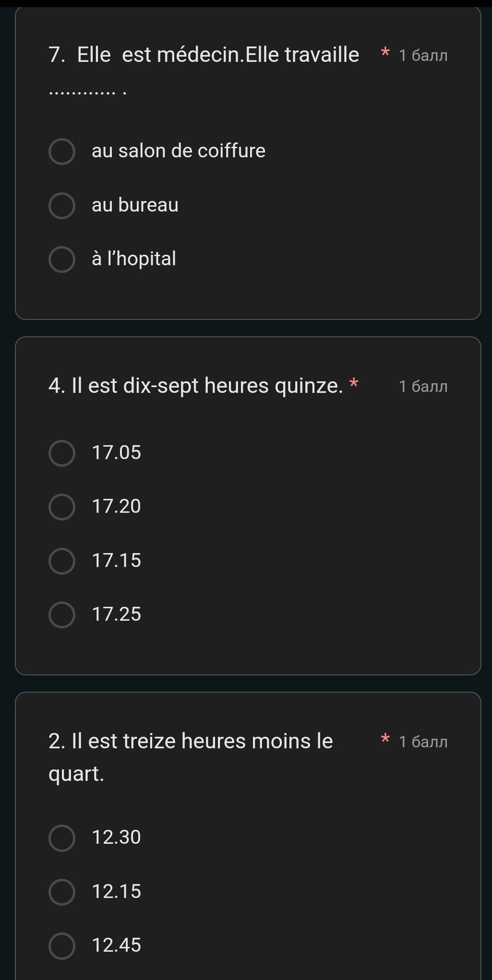The height and width of the screenshot is (980, 492).
Task: Click the 'à l'hopital' answer text
Action: [134, 259]
